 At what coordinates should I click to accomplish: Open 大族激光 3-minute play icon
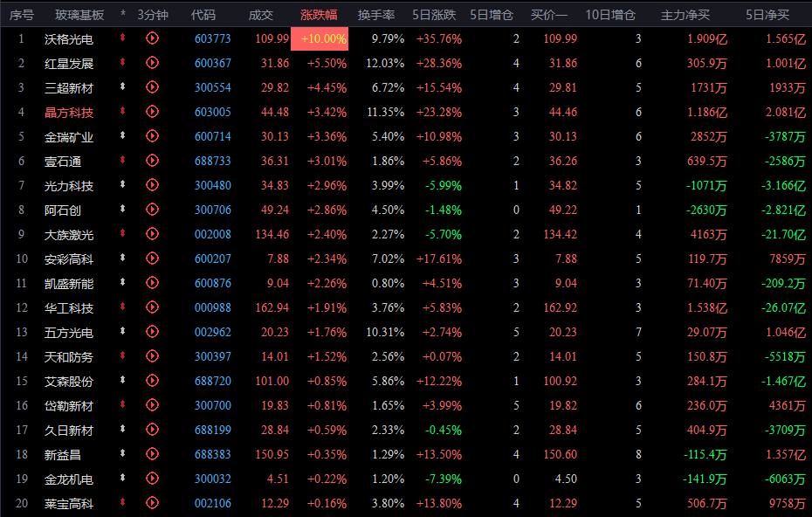click(152, 234)
